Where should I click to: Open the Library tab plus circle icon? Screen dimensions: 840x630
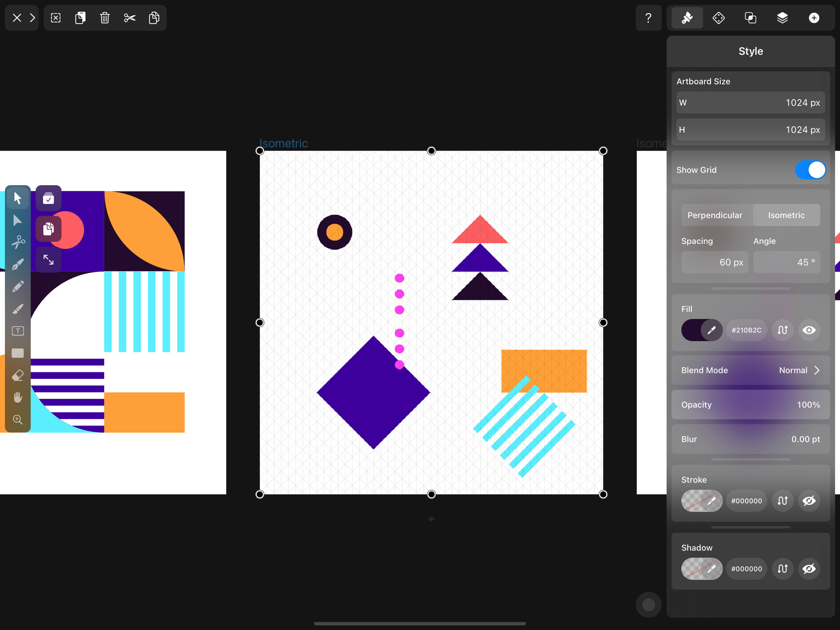tap(814, 18)
